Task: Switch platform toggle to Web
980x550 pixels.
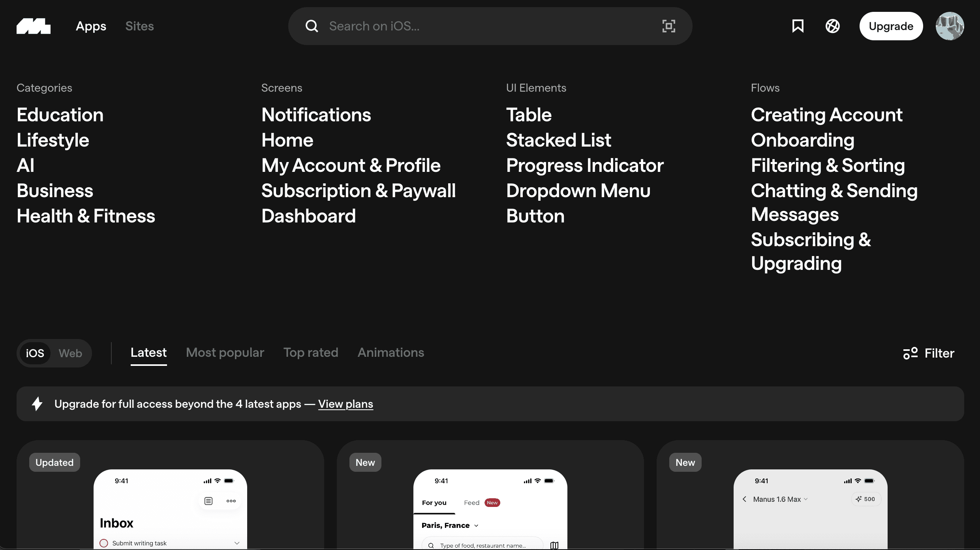Action: pos(70,353)
